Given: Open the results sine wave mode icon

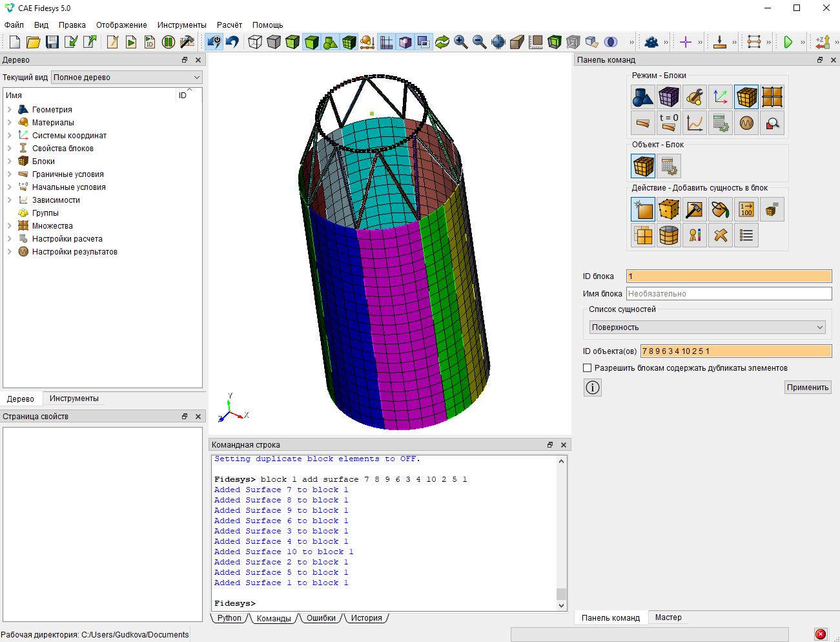Looking at the screenshot, I should [x=746, y=123].
